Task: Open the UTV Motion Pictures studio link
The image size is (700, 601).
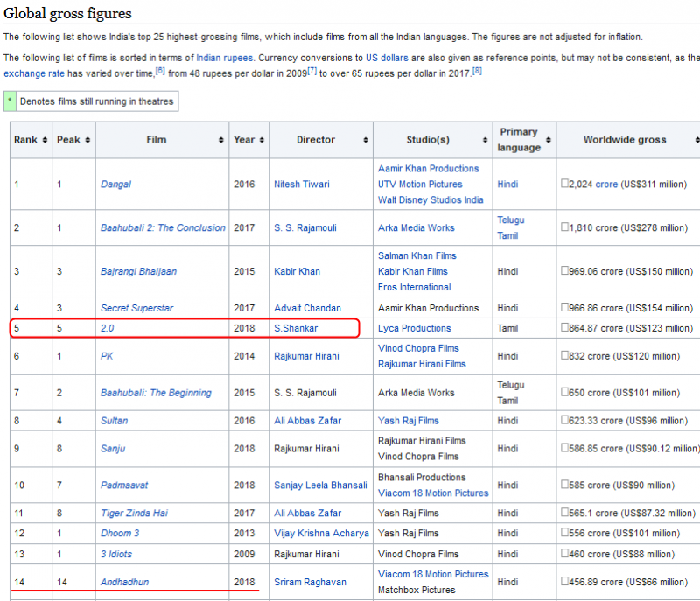Action: tap(420, 185)
